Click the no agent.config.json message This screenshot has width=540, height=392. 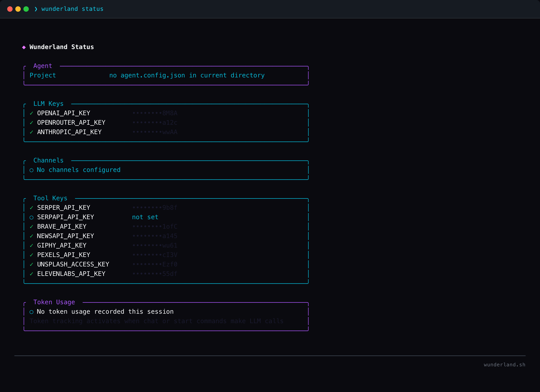pyautogui.click(x=187, y=75)
